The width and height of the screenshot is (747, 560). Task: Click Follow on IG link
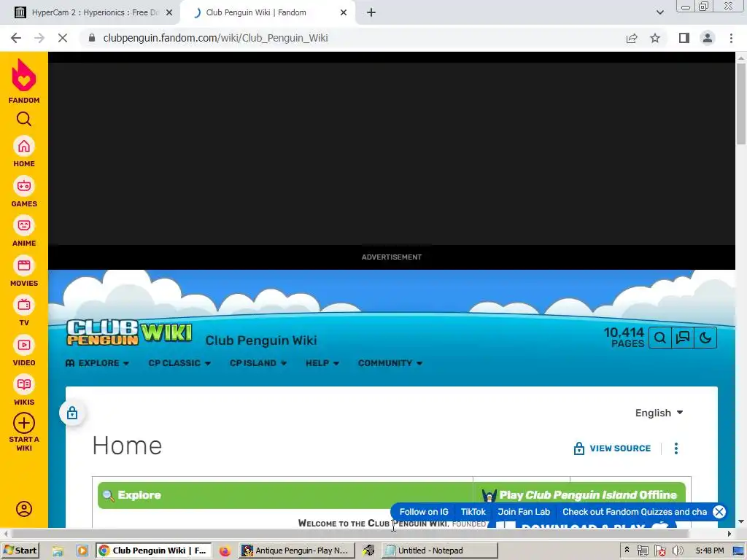(424, 512)
